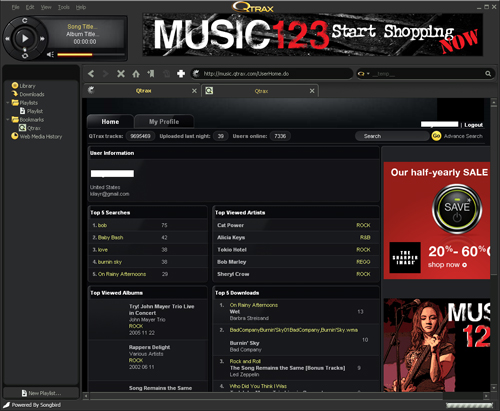Open the 'burnin sky' search link

(110, 262)
